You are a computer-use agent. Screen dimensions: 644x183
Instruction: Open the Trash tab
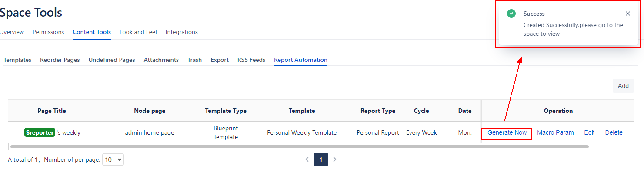coord(194,60)
